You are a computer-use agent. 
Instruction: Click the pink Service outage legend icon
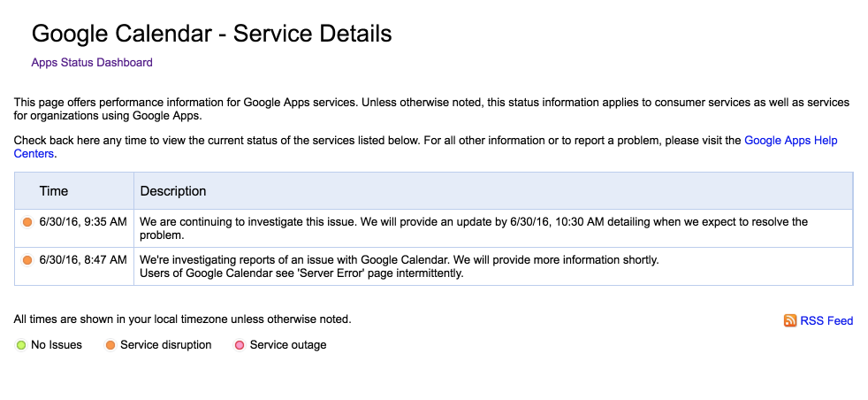240,345
